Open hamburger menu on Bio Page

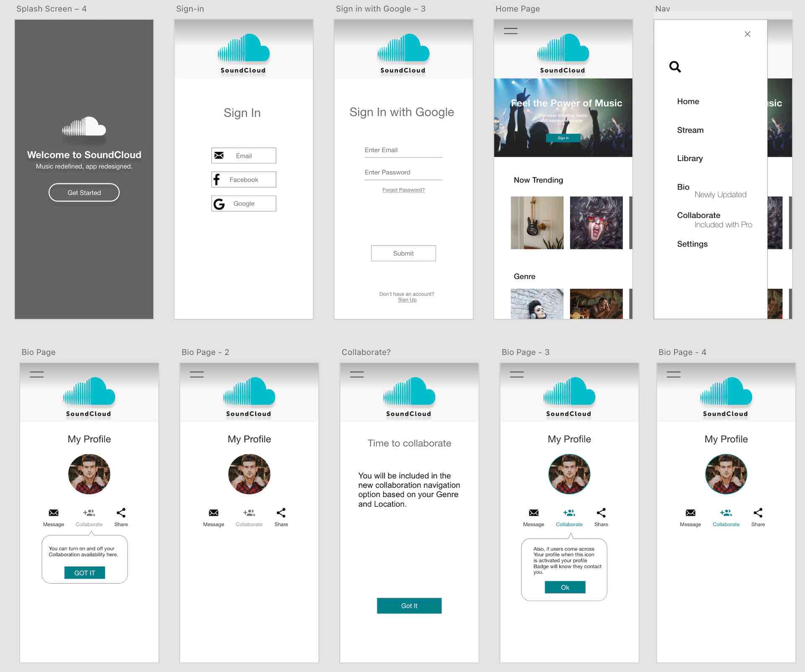point(37,375)
